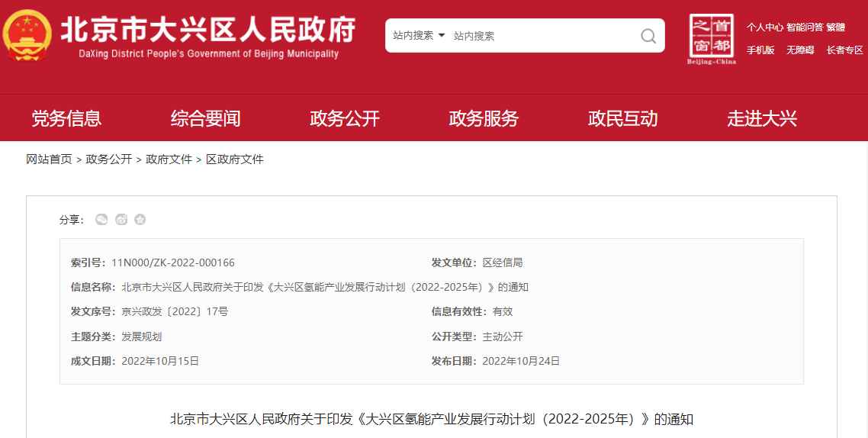Enable 无障碍 accessibility mode
868x438 pixels.
pyautogui.click(x=800, y=50)
